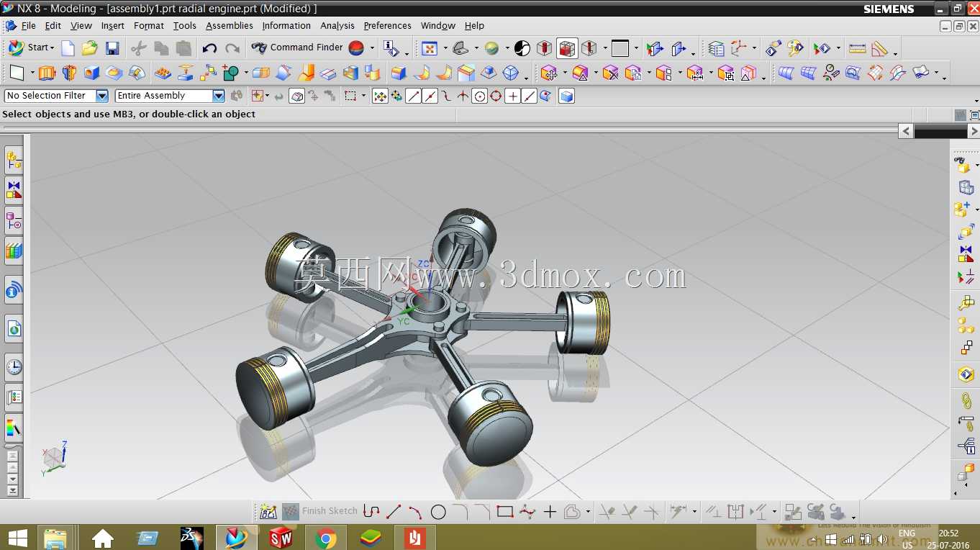The height and width of the screenshot is (550, 980).
Task: Open the Insert menu
Action: (113, 26)
